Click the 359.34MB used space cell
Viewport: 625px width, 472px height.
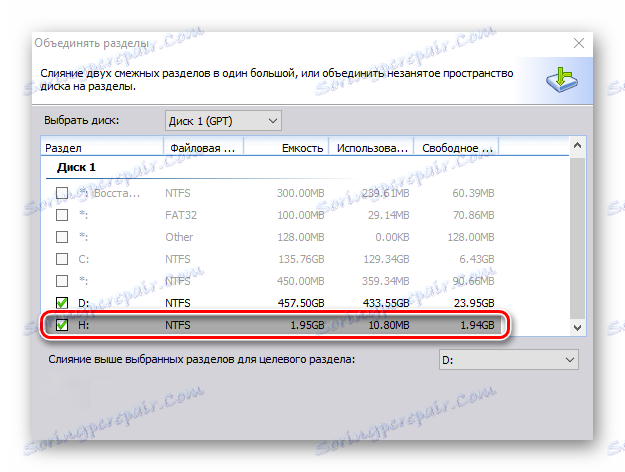click(x=385, y=281)
